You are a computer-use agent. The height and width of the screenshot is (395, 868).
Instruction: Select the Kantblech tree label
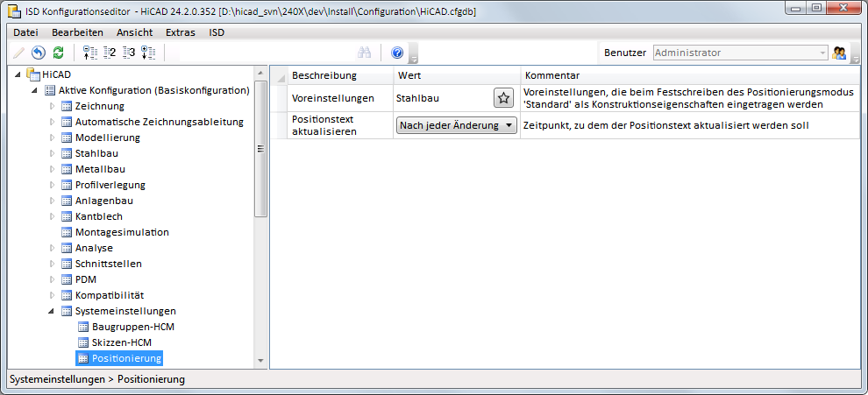pyautogui.click(x=98, y=216)
